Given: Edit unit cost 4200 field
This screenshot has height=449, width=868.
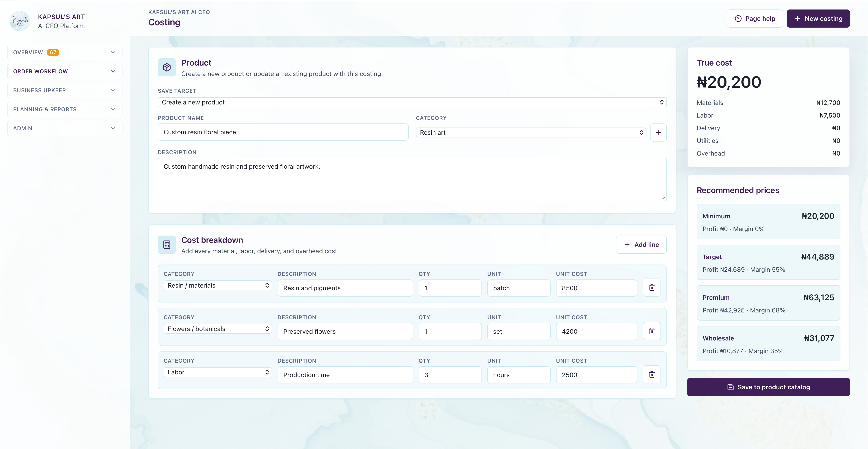Looking at the screenshot, I should click(597, 331).
